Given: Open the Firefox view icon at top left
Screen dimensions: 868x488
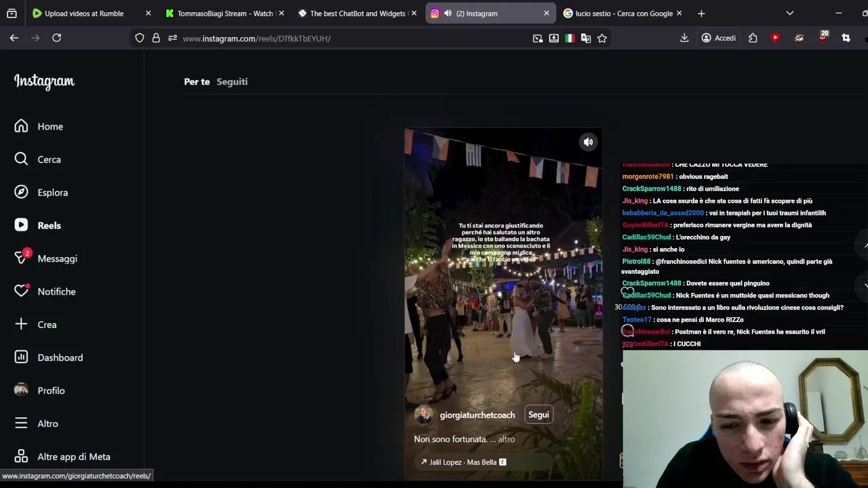Looking at the screenshot, I should [x=12, y=14].
